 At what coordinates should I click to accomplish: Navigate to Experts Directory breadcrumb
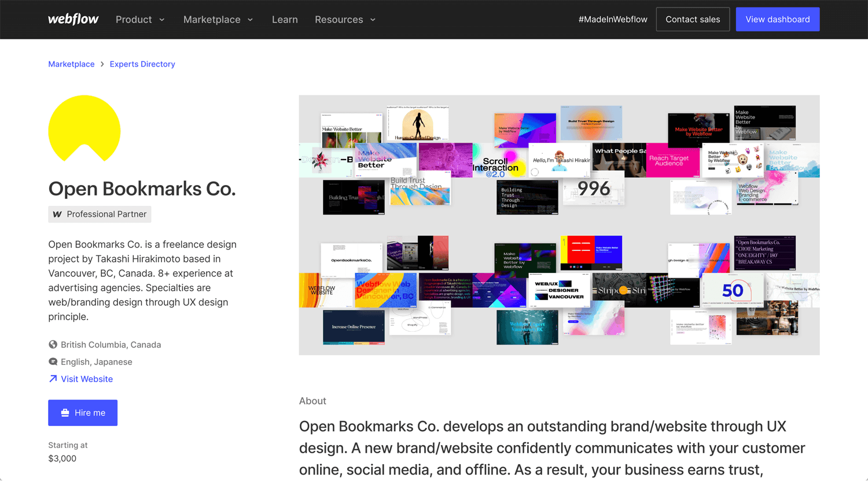[x=142, y=64]
